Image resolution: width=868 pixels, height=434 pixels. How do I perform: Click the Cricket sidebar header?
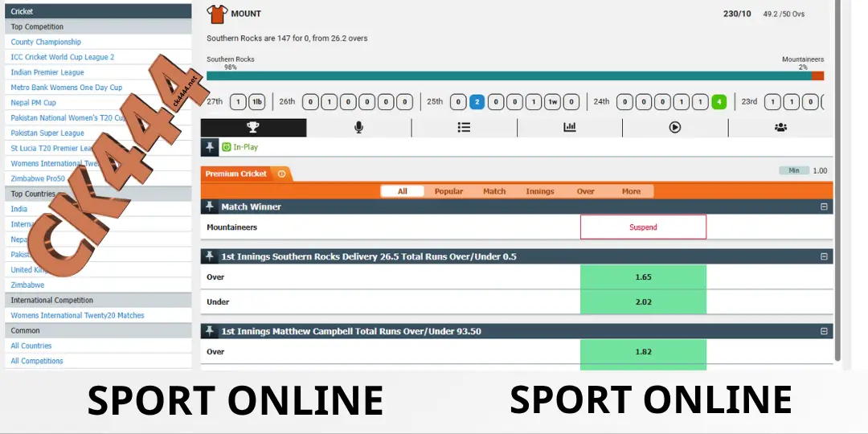coord(98,11)
